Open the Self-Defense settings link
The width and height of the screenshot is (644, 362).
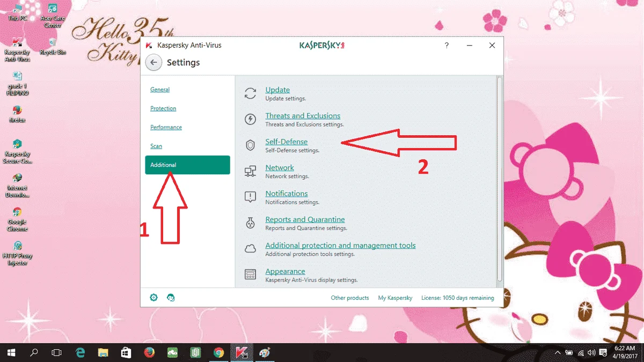click(x=287, y=142)
